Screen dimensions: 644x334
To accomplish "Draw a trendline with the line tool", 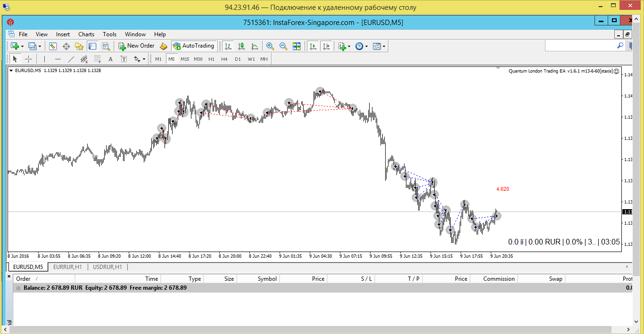I will click(x=71, y=59).
